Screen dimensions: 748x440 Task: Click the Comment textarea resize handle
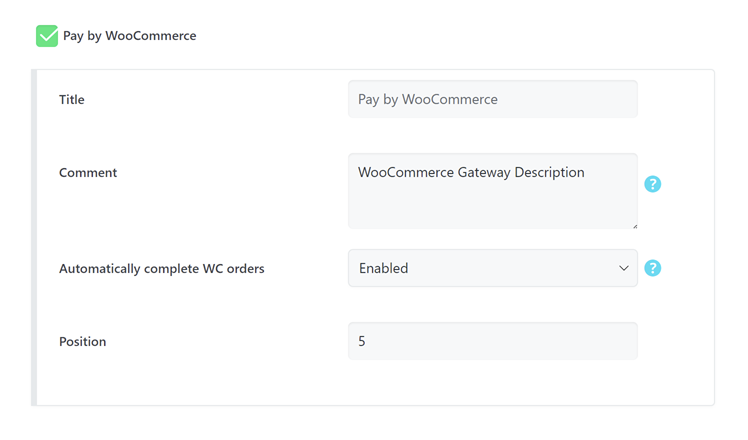[x=633, y=224]
